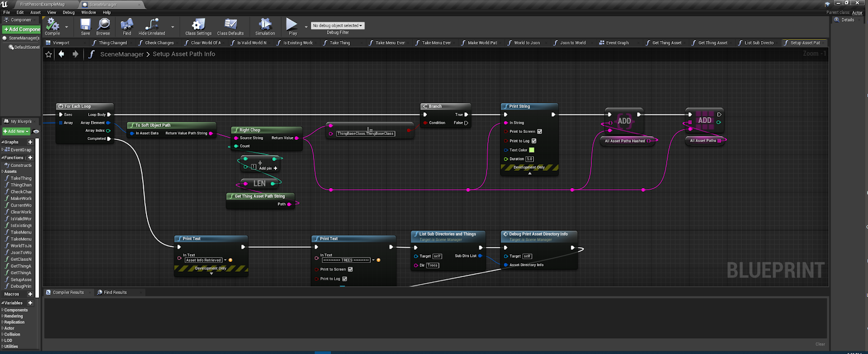
Task: Open the Add New dropdown in My Blueprint
Action: tap(16, 131)
